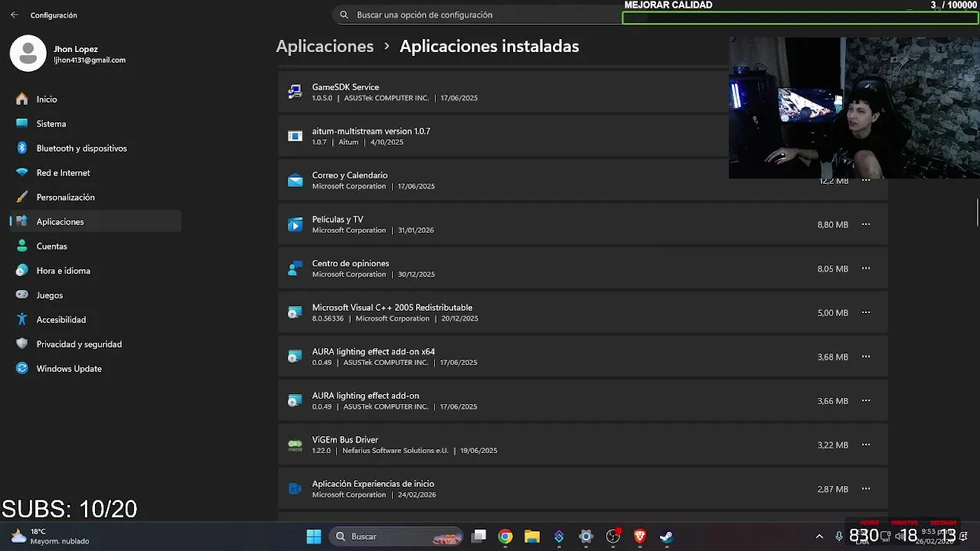Click the aitum-multistream app icon
The height and width of the screenshot is (551, 980).
295,136
